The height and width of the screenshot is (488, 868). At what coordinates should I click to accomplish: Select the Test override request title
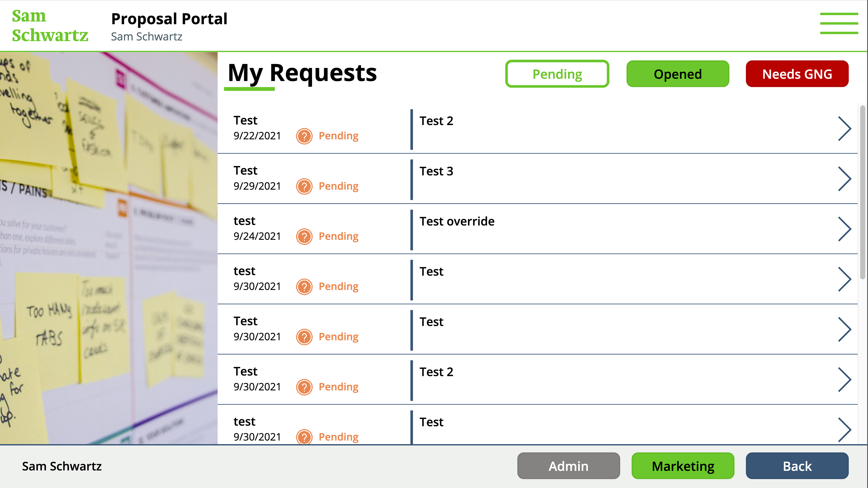457,221
